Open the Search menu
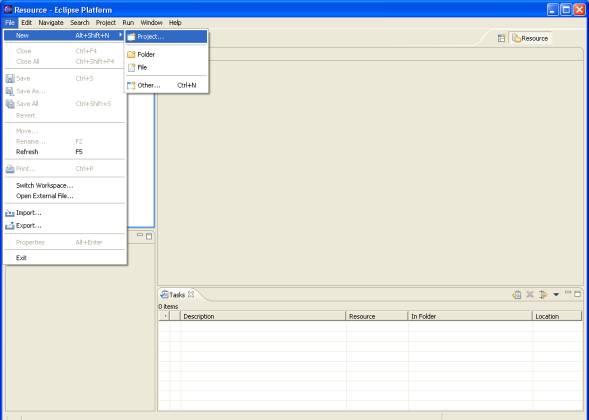The height and width of the screenshot is (420, 589). point(80,23)
